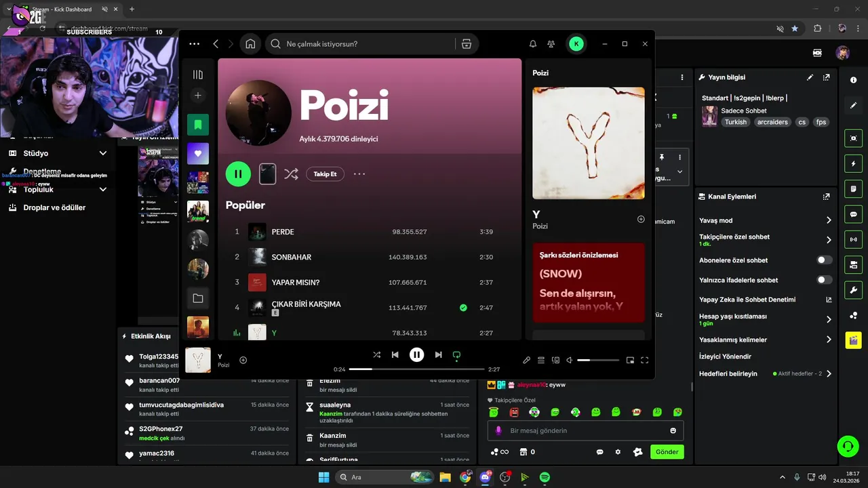Open the Spotify Home page icon

pyautogui.click(x=250, y=44)
